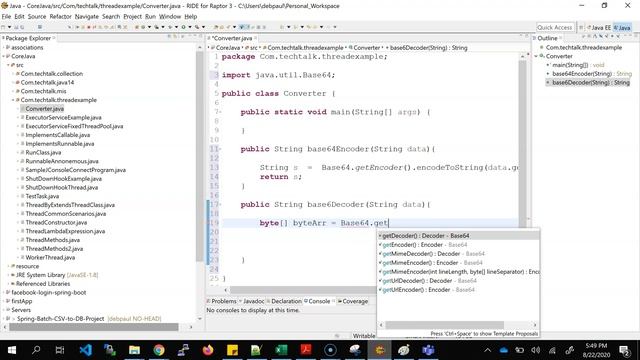The image size is (640, 360).
Task: Click Link with Editor in Package Explorer
Action: (x=175, y=37)
